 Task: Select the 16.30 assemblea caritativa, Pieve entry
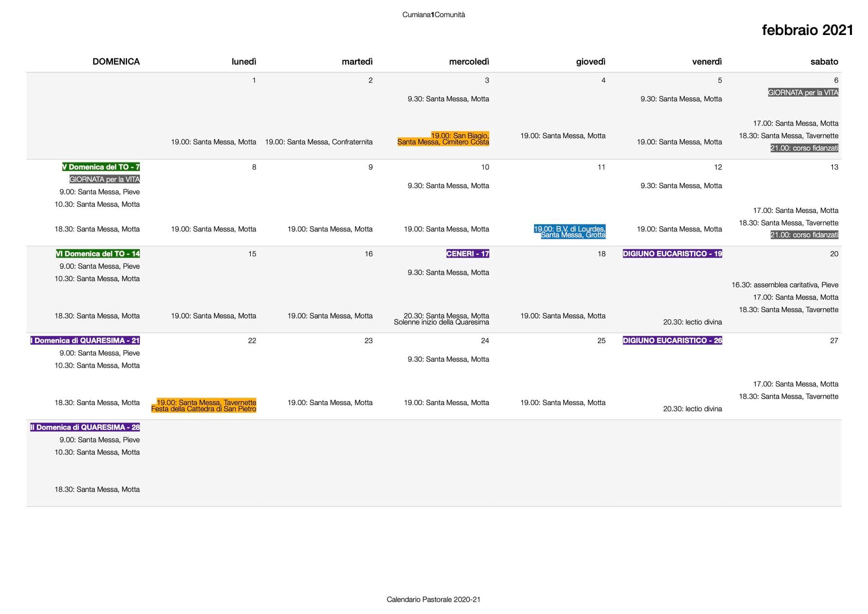tap(784, 285)
